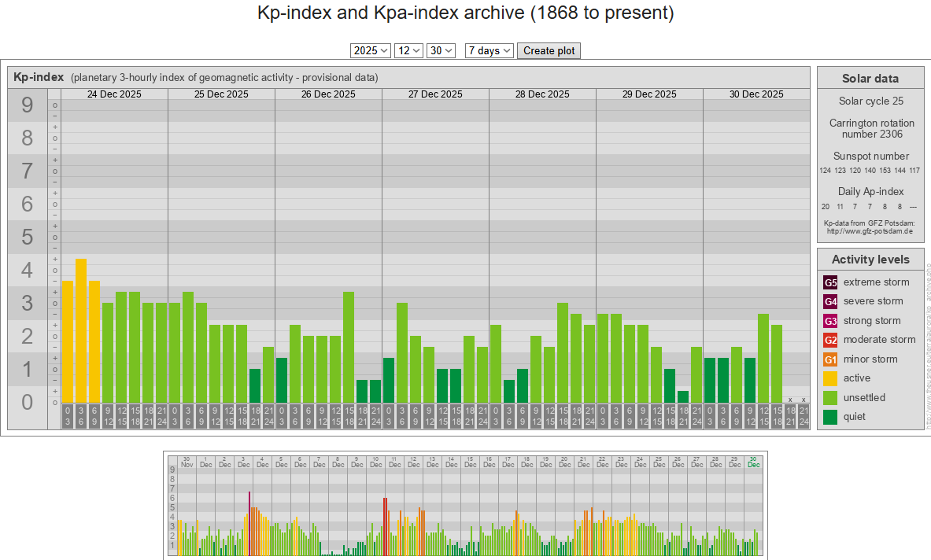Click the 'Daily Ap-index' label
This screenshot has width=931, height=560.
pos(871,192)
